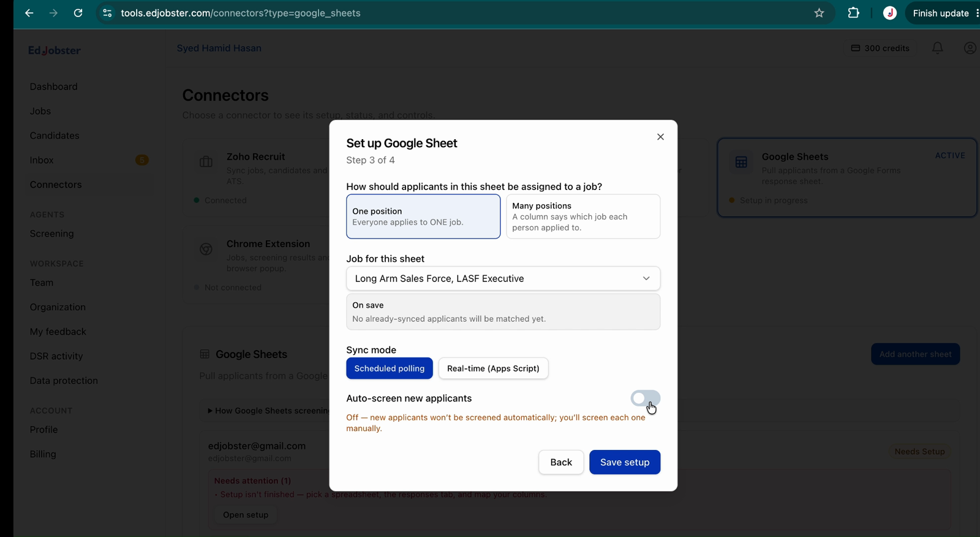Screen dimensions: 980x537
Task: Open Dashboard in the sidebar
Action: point(54,86)
